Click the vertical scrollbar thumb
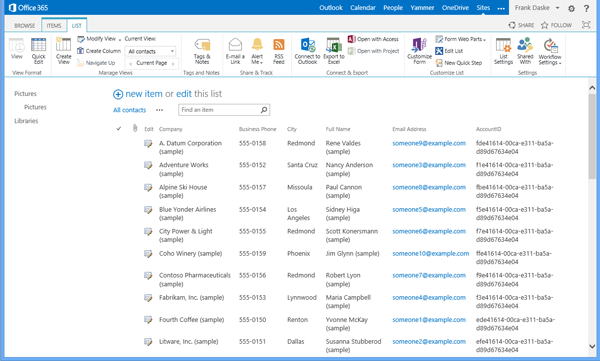 [592, 136]
